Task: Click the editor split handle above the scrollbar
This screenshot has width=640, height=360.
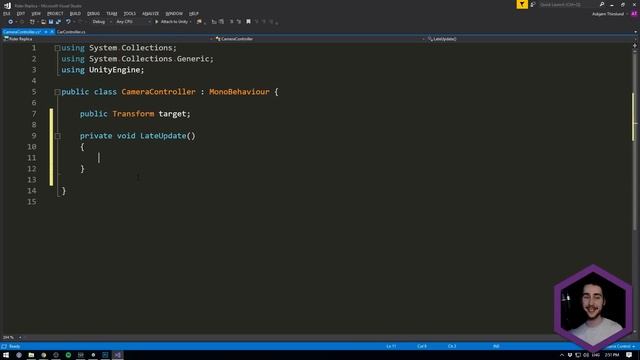Action: (x=635, y=46)
